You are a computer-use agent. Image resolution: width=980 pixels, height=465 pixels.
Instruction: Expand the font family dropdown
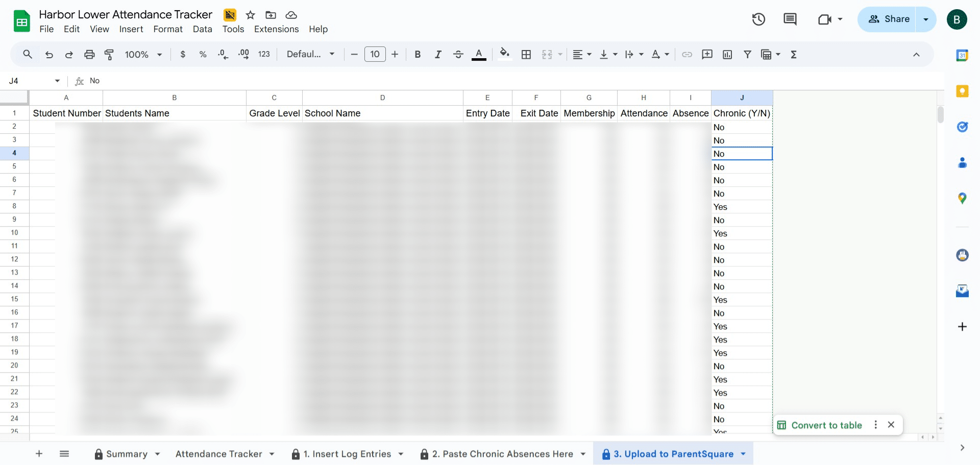coord(310,55)
